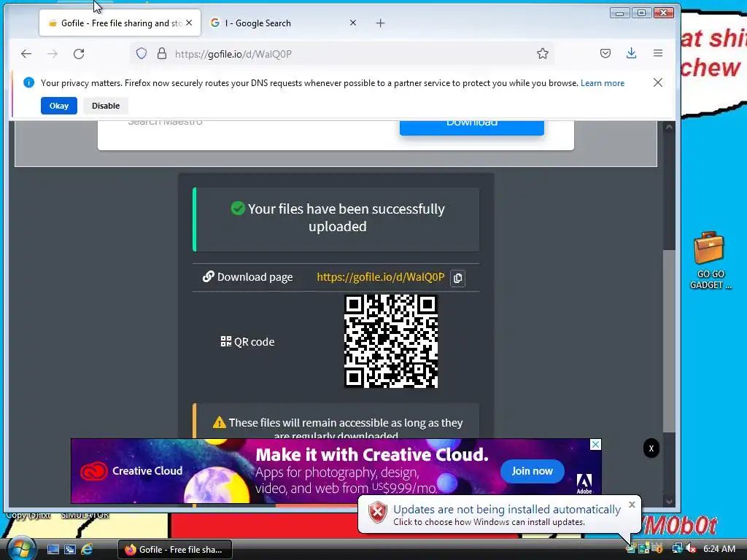Image resolution: width=747 pixels, height=560 pixels.
Task: Save page to Pocket
Action: tap(605, 53)
